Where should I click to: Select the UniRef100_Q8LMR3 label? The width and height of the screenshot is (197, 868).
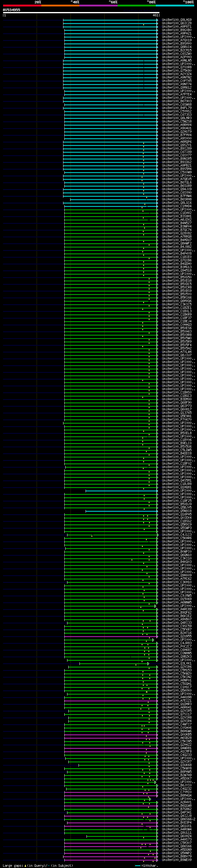177,118
